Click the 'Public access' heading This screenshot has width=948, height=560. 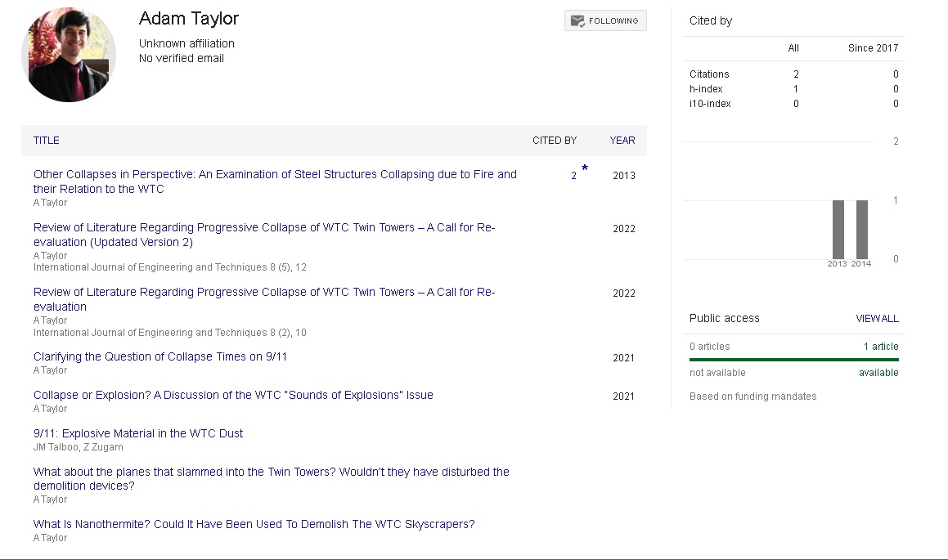[725, 318]
